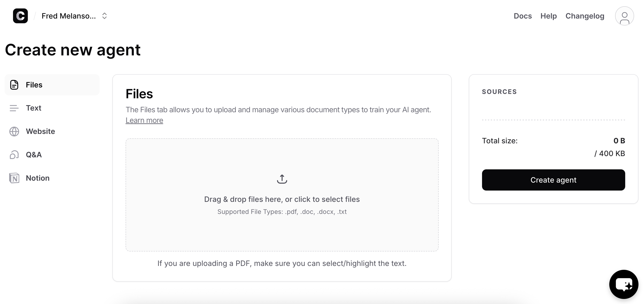Viewport: 644px width, 304px height.
Task: Click the Q&A chat bubble icon
Action: click(14, 155)
